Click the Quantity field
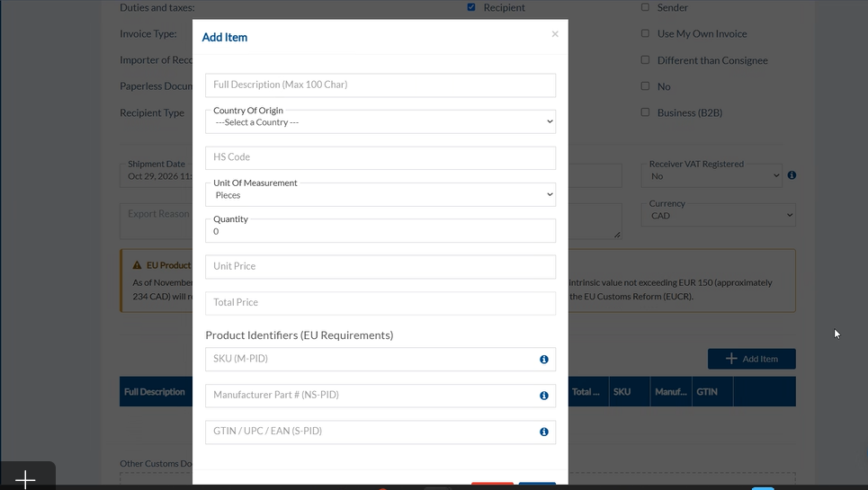868x490 pixels. 380,231
